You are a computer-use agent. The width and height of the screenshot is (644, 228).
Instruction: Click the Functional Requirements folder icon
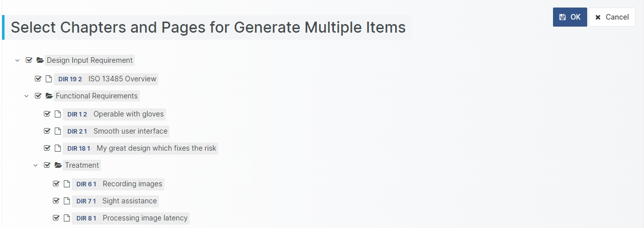click(49, 96)
